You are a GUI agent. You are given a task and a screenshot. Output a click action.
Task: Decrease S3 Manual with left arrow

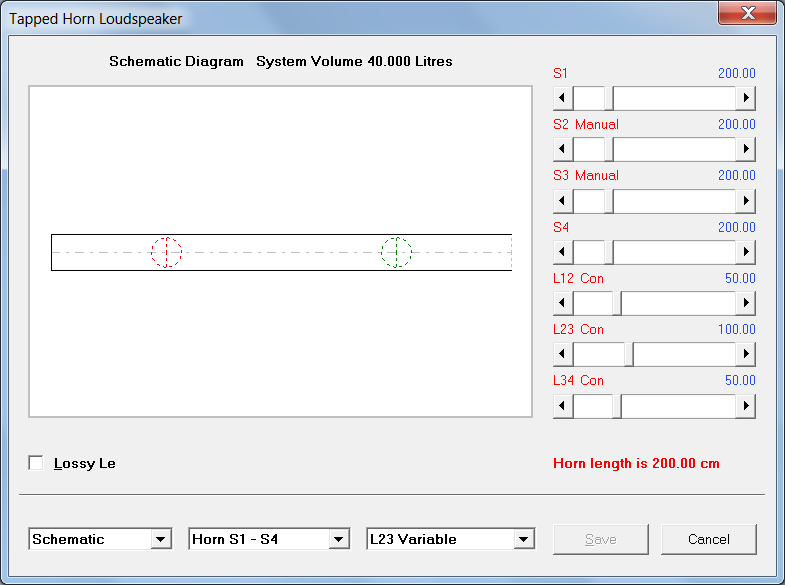(x=563, y=201)
